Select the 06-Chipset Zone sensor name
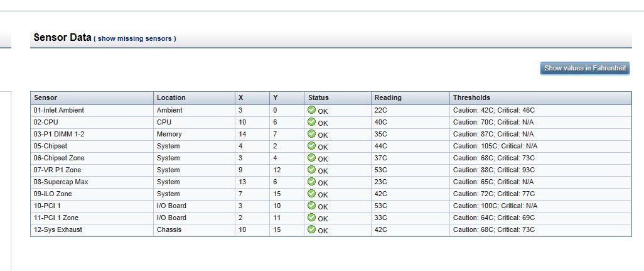Viewport: 644px width, 271px height. click(59, 158)
